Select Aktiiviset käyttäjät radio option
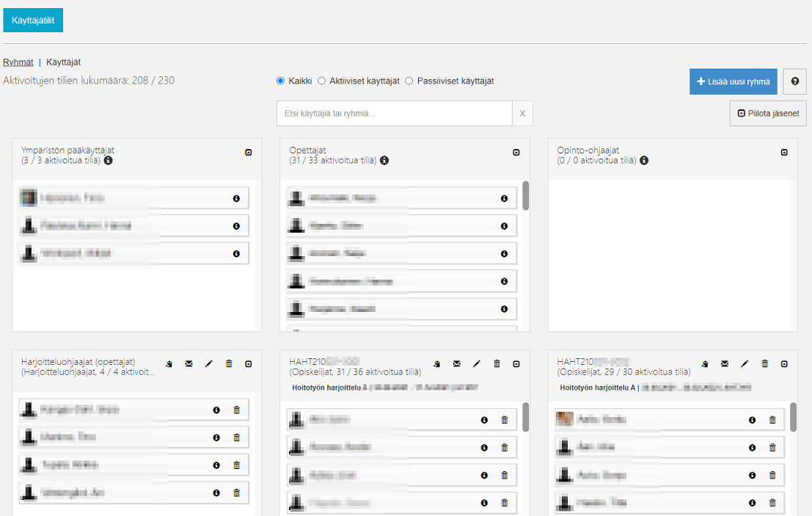 (321, 81)
